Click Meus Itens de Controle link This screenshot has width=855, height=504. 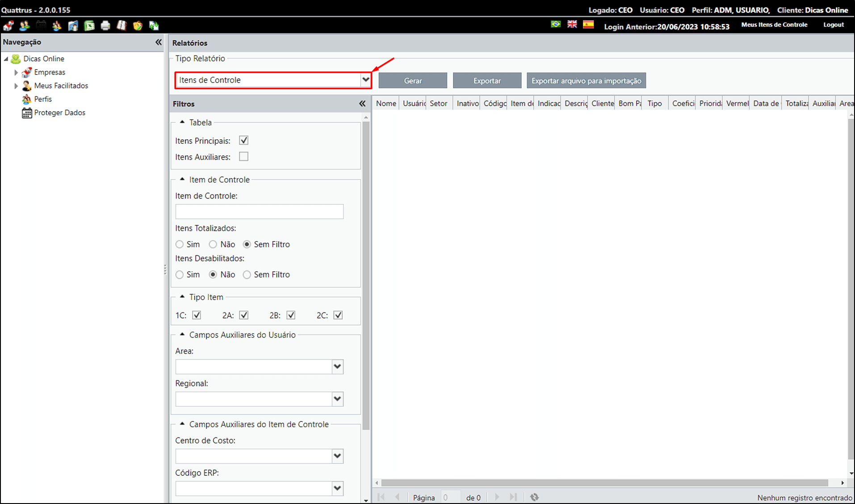point(774,25)
